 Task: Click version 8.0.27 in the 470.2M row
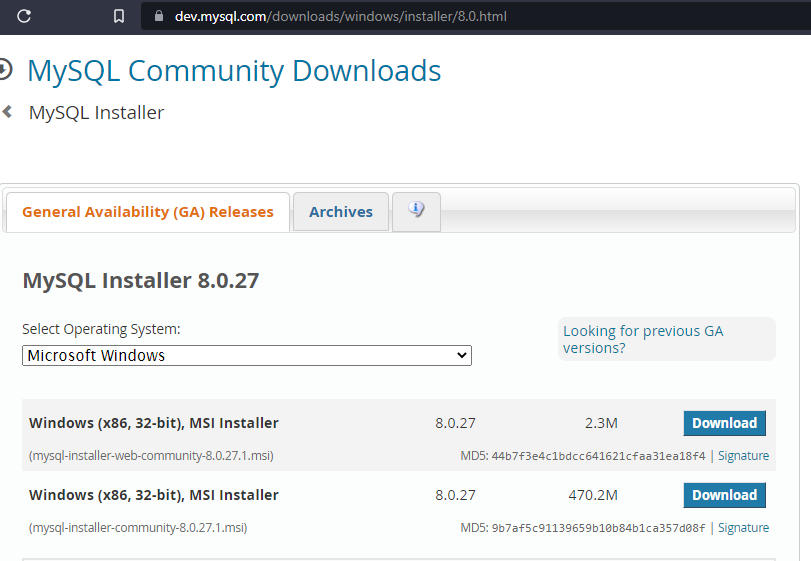[455, 495]
